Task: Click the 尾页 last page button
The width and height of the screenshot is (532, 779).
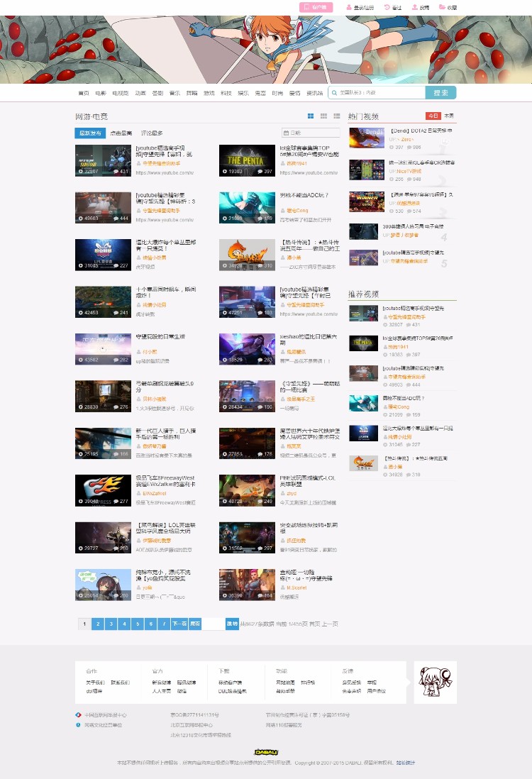Action: point(195,624)
